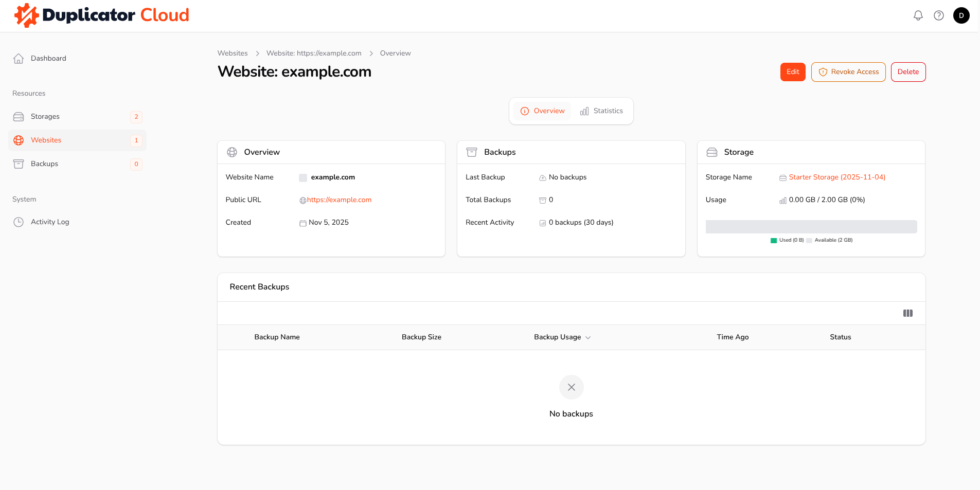Switch to the Statistics tab
This screenshot has height=490, width=980.
pyautogui.click(x=601, y=111)
